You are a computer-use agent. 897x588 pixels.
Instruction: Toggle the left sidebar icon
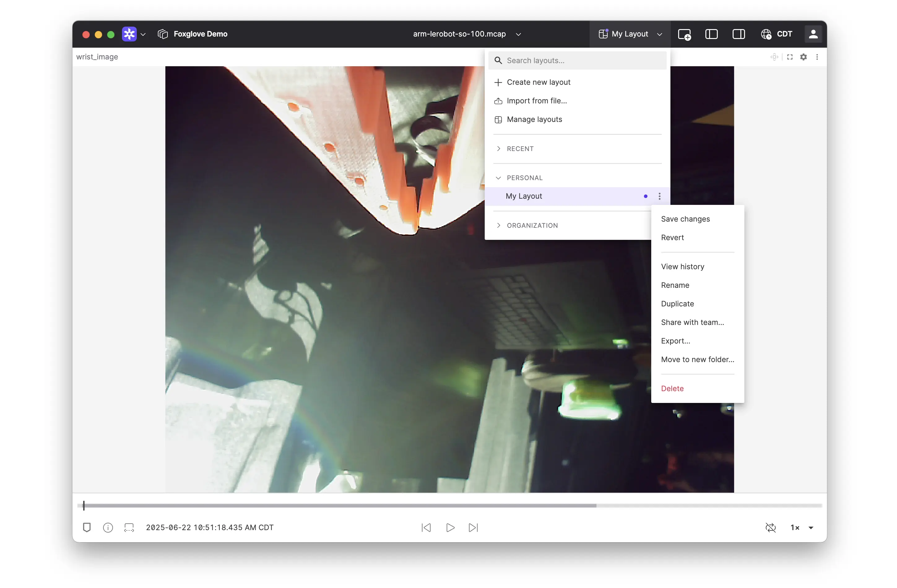[x=711, y=34]
